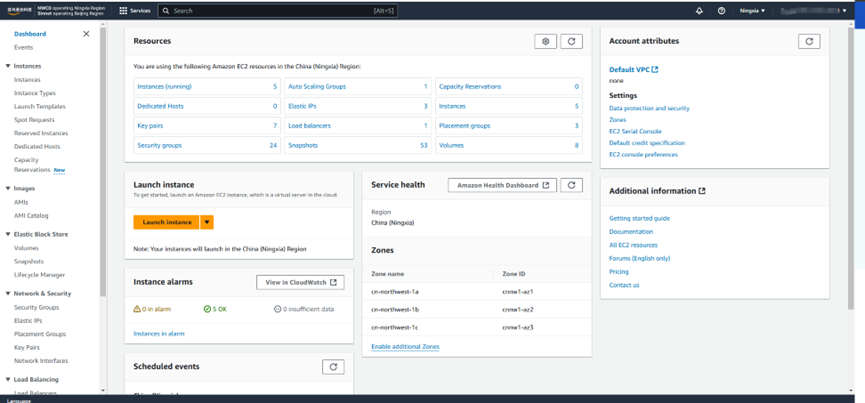Collapse the Elastic Block Store section
The width and height of the screenshot is (865, 403).
point(8,234)
